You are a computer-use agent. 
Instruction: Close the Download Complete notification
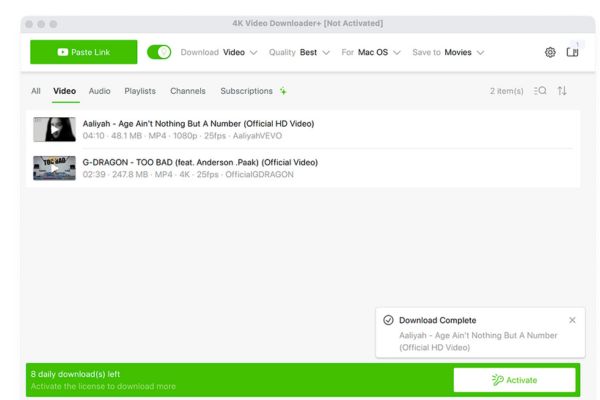[x=572, y=320]
